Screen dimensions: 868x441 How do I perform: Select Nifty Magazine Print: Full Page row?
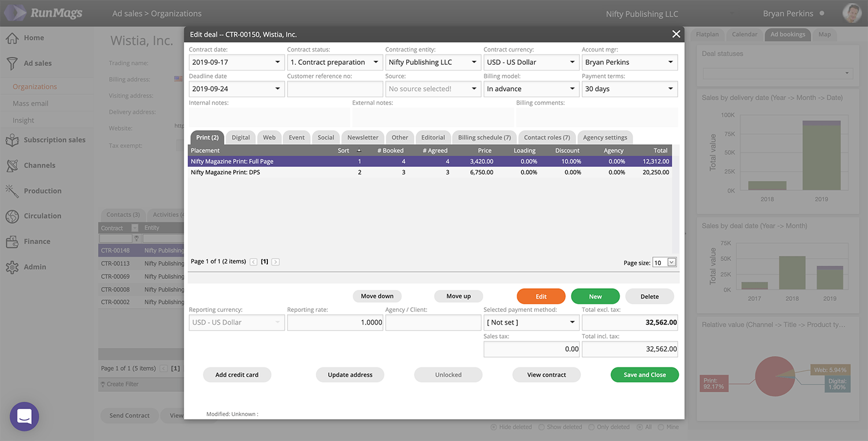pos(430,161)
